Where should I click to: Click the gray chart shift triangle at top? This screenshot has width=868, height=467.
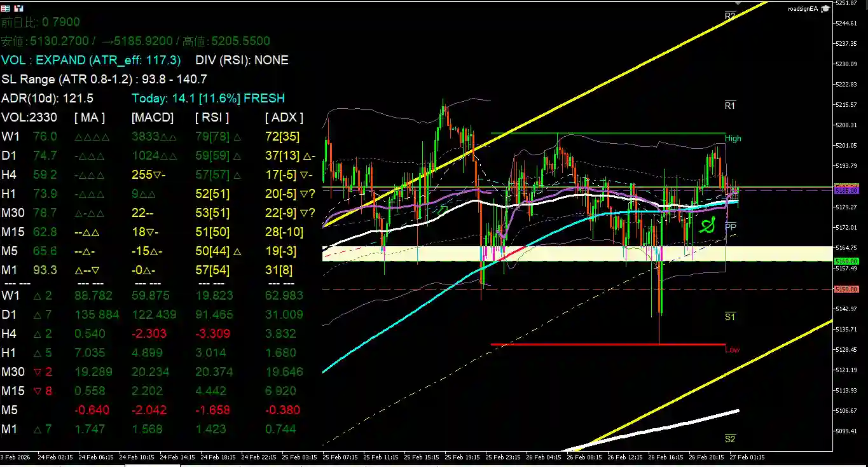click(738, 4)
